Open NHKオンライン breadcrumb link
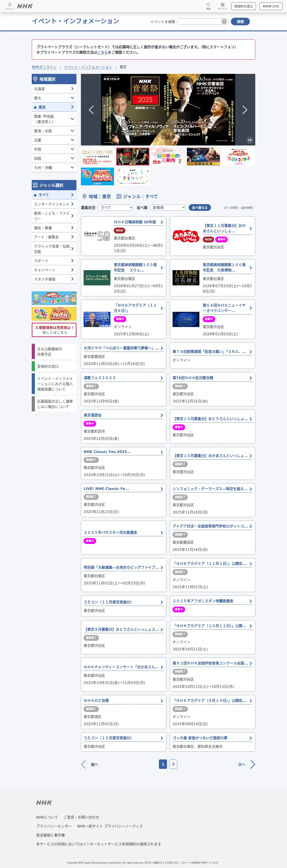The image size is (287, 868). click(x=44, y=67)
